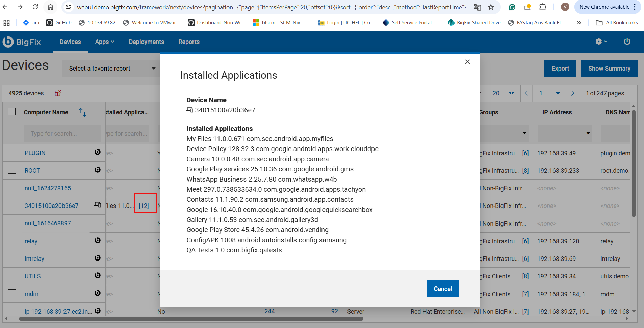Open the Select a favorite report dropdown
The height and width of the screenshot is (328, 644).
(111, 69)
